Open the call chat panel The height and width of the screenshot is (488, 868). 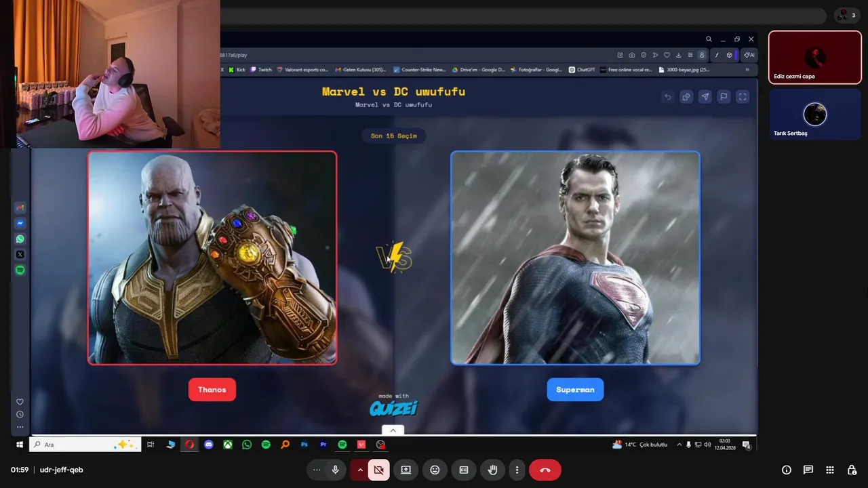808,470
